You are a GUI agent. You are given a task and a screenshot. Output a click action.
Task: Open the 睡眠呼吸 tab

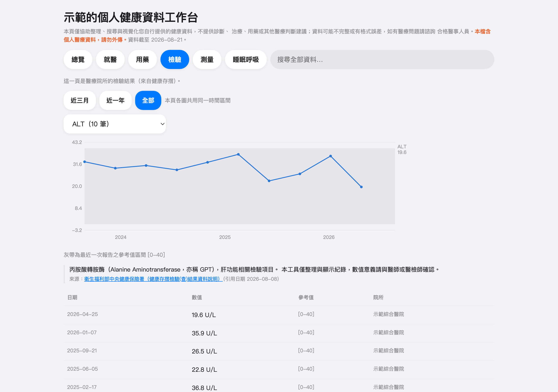point(246,59)
